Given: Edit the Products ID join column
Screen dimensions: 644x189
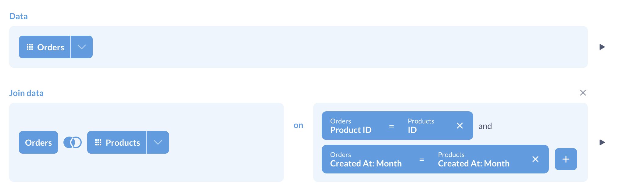Looking at the screenshot, I should coord(421,126).
